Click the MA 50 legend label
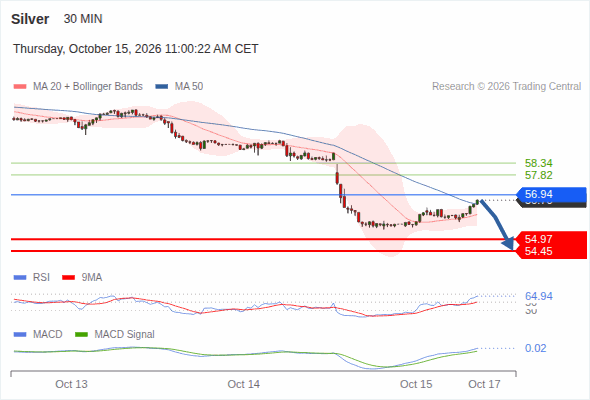 (x=189, y=87)
